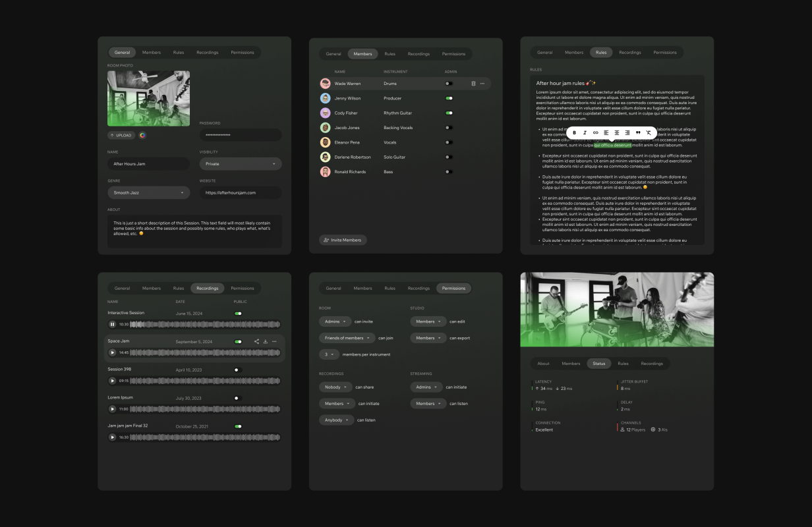This screenshot has height=527, width=812.
Task: Apply bold from the floating text toolbar
Action: coord(574,132)
